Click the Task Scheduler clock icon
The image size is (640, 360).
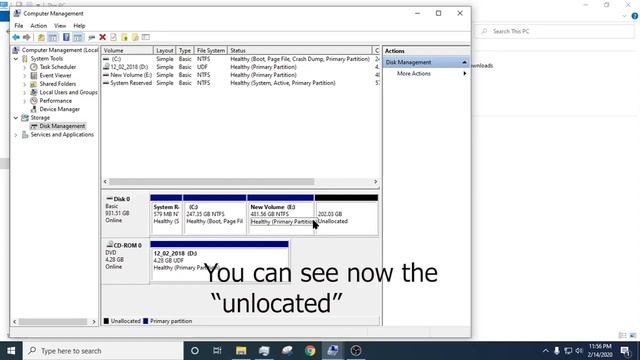(x=34, y=67)
